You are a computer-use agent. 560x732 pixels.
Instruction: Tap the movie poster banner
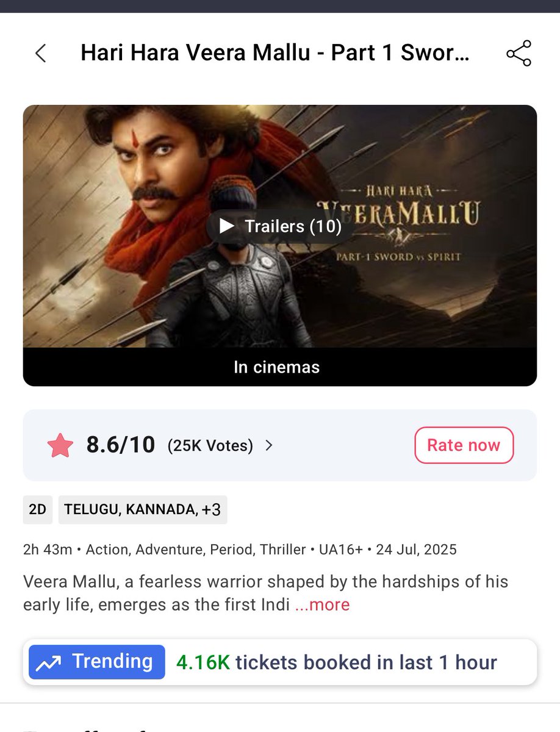click(x=280, y=226)
